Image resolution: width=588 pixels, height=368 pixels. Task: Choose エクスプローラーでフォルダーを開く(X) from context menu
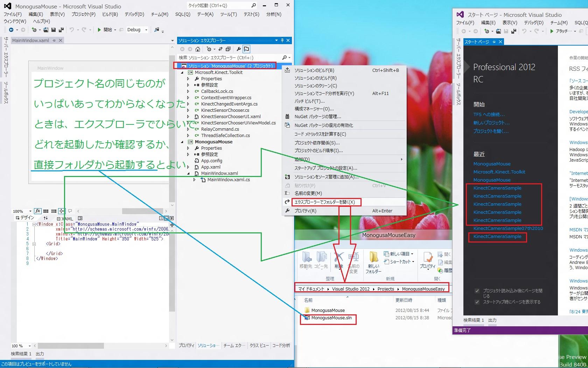click(344, 202)
